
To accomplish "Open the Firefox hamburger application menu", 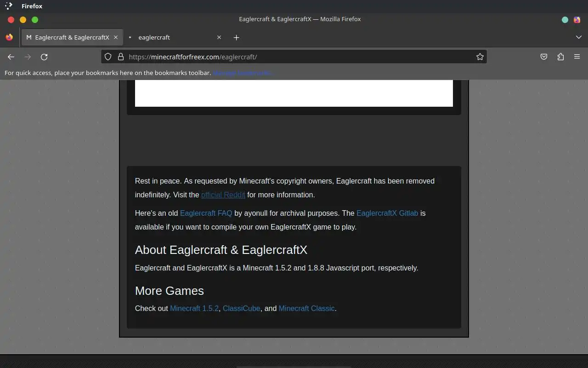I will (x=577, y=57).
